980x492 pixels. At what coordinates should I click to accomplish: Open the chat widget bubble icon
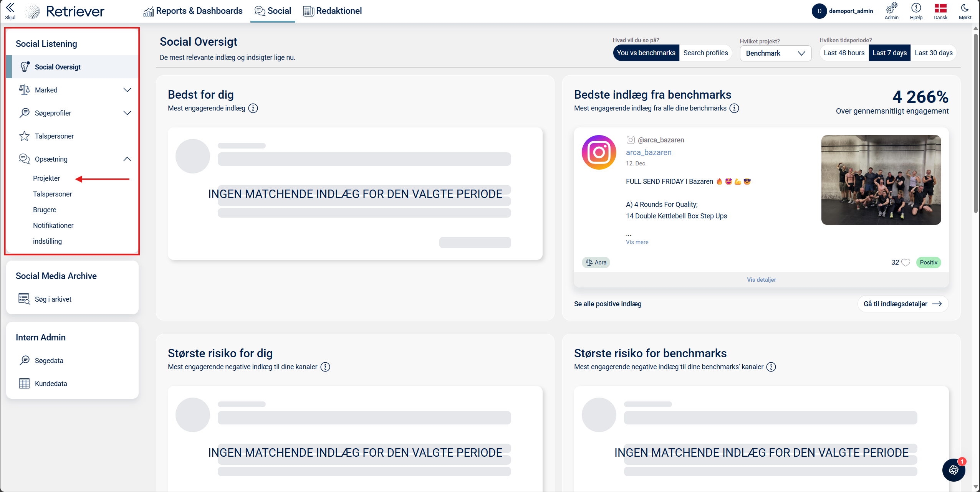(x=954, y=470)
